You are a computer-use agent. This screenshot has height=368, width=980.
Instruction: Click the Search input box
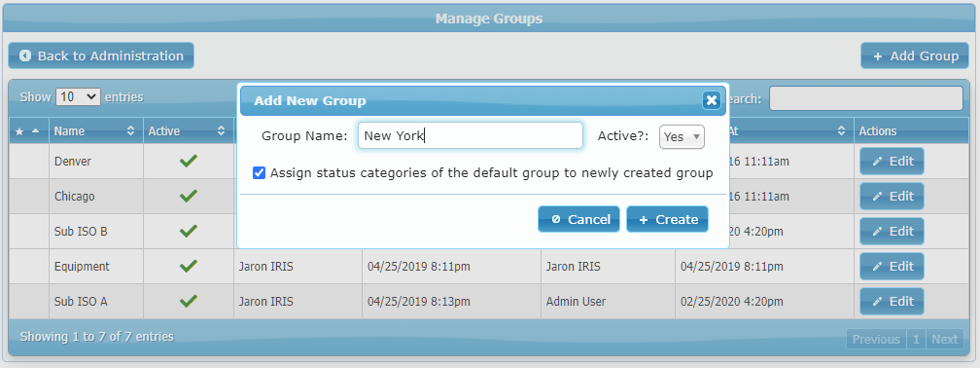(x=865, y=98)
